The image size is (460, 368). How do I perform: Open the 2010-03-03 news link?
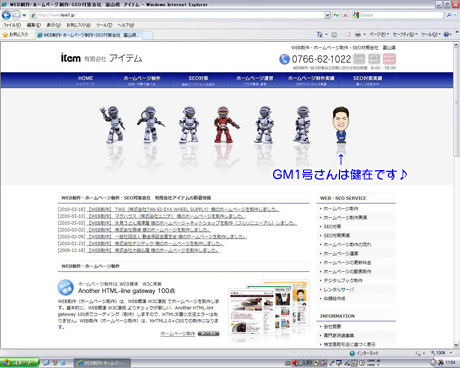pyautogui.click(x=192, y=223)
